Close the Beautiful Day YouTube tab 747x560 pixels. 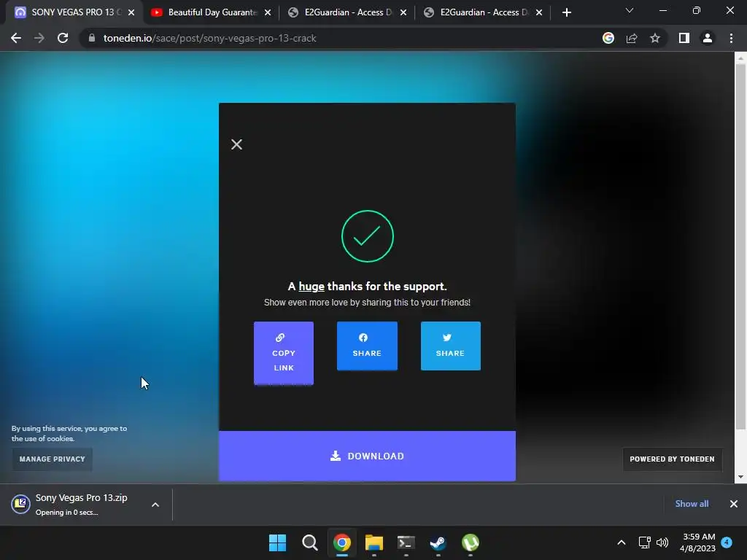268,12
